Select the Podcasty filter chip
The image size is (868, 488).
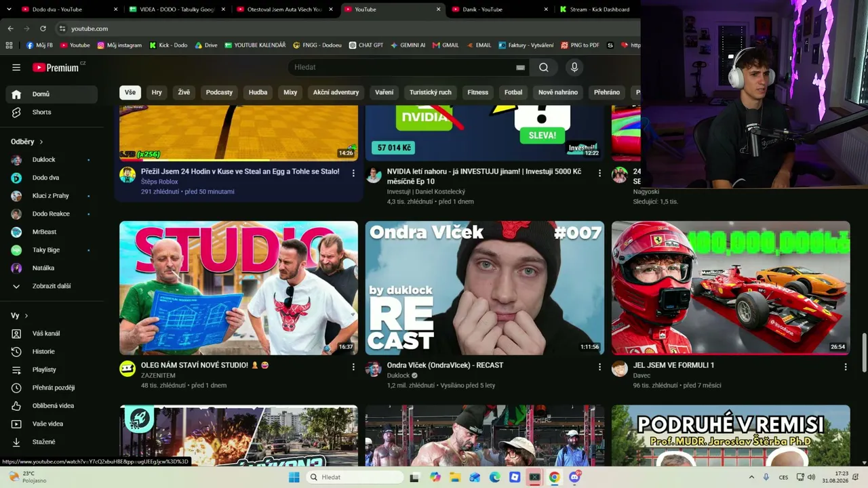219,92
